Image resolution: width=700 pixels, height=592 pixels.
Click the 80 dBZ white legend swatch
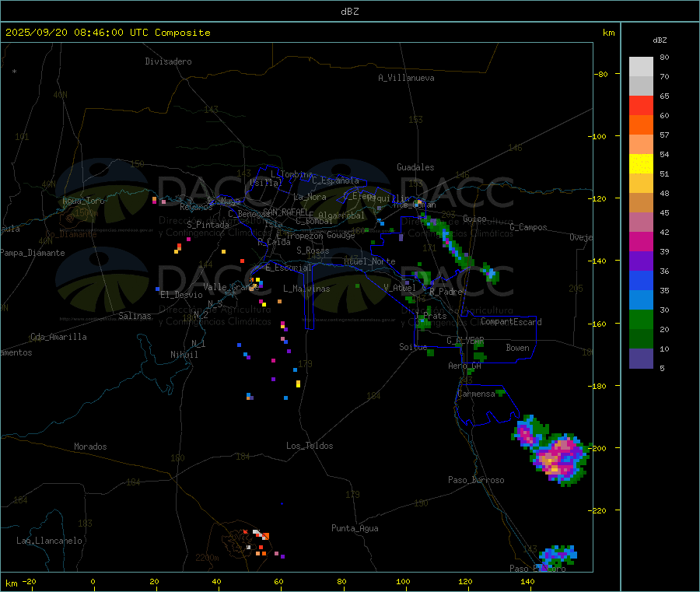tap(641, 67)
